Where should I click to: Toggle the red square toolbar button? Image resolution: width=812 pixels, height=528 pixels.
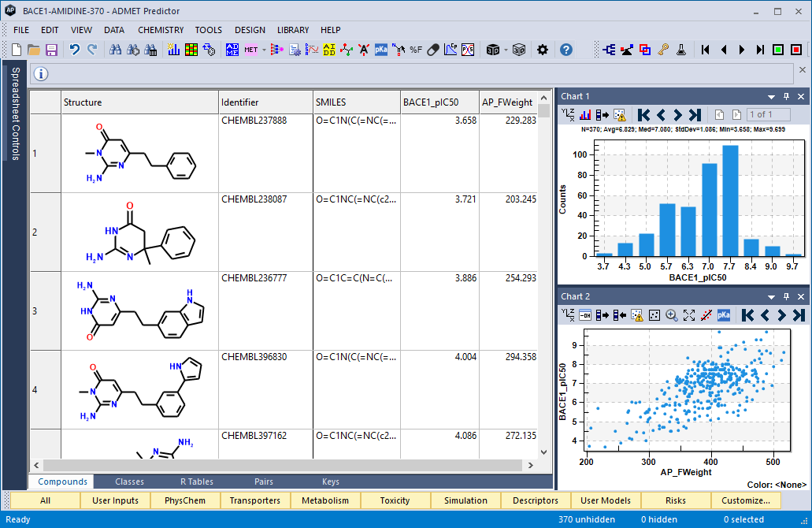click(796, 50)
